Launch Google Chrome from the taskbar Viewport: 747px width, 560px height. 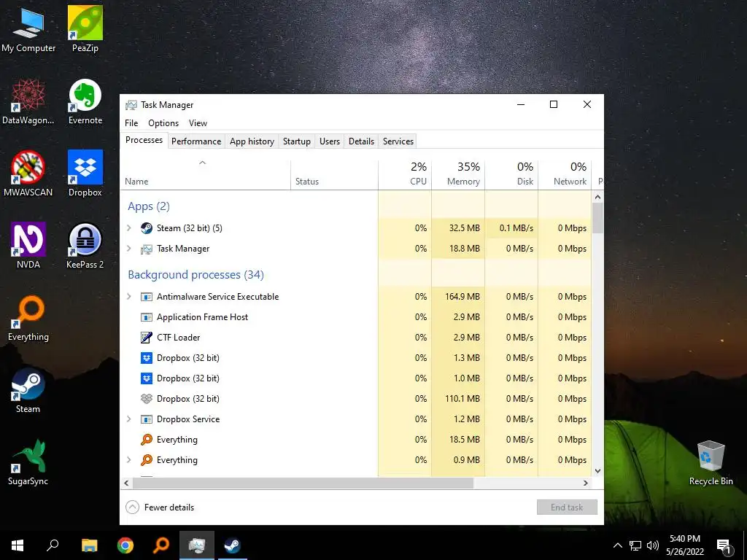tap(125, 545)
